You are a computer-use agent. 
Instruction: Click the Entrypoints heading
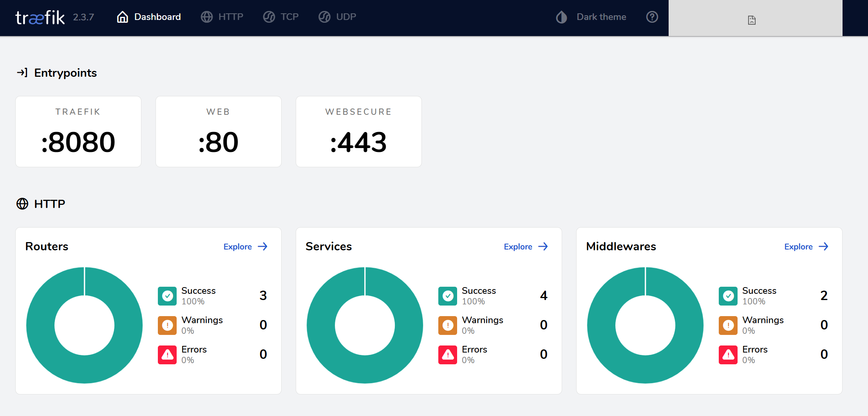pos(65,73)
